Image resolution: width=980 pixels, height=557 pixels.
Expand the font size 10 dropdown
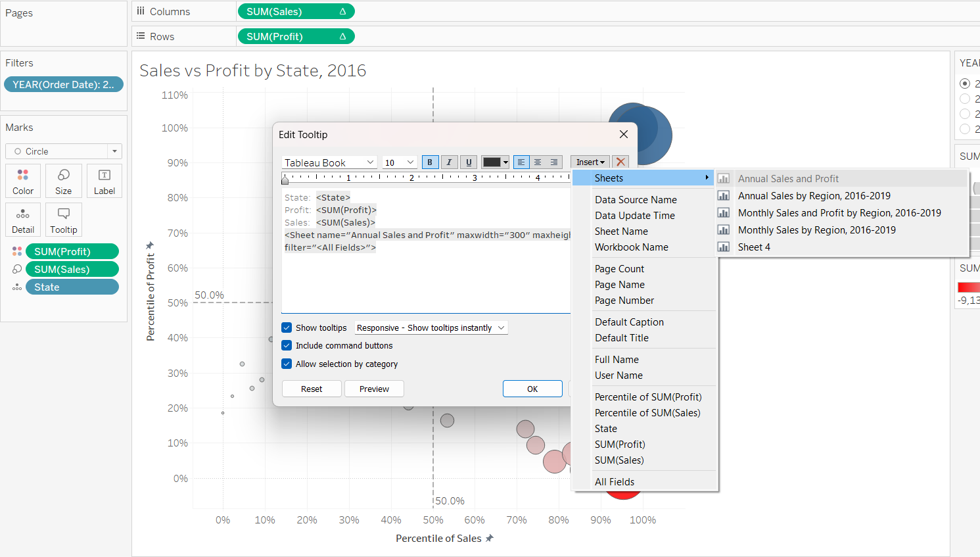400,162
